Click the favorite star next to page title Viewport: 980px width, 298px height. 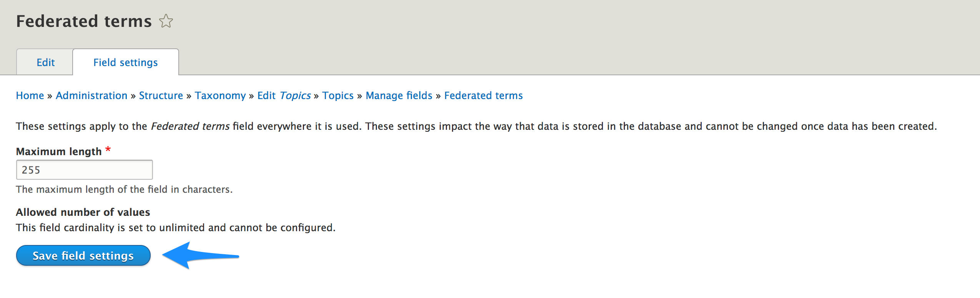pos(166,21)
